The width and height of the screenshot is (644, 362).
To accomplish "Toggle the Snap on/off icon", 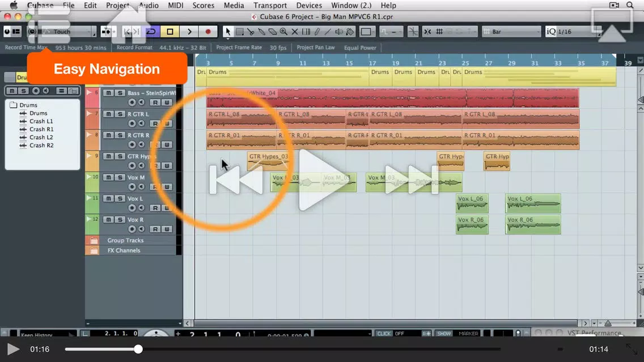I will click(427, 32).
